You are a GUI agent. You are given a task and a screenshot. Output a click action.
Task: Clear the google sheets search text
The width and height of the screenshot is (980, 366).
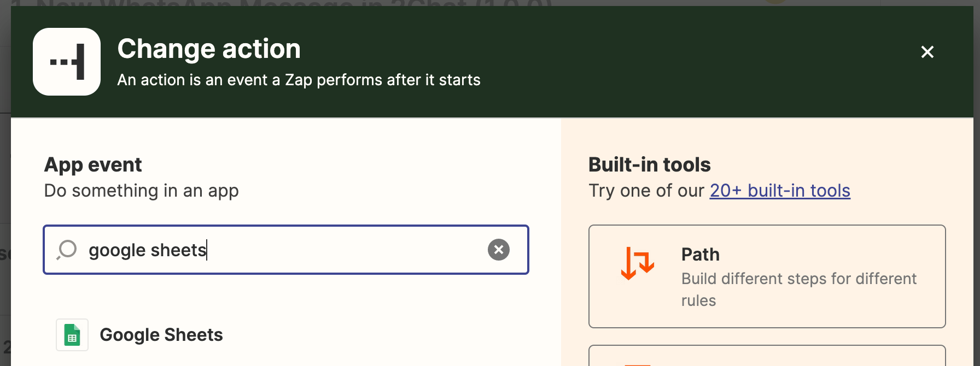click(498, 250)
